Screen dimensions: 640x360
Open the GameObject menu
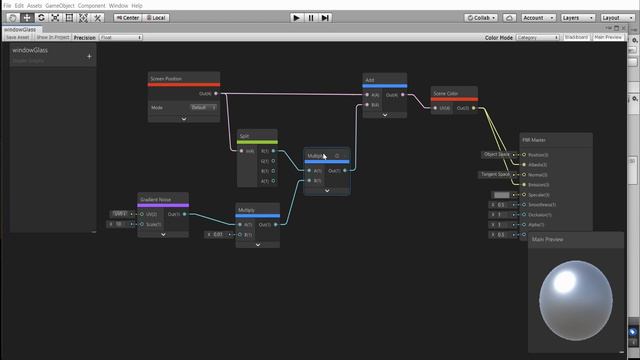(x=60, y=5)
